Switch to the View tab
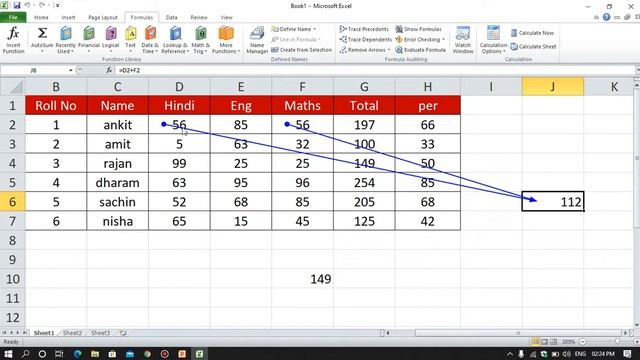Image resolution: width=640 pixels, height=360 pixels. tap(226, 18)
